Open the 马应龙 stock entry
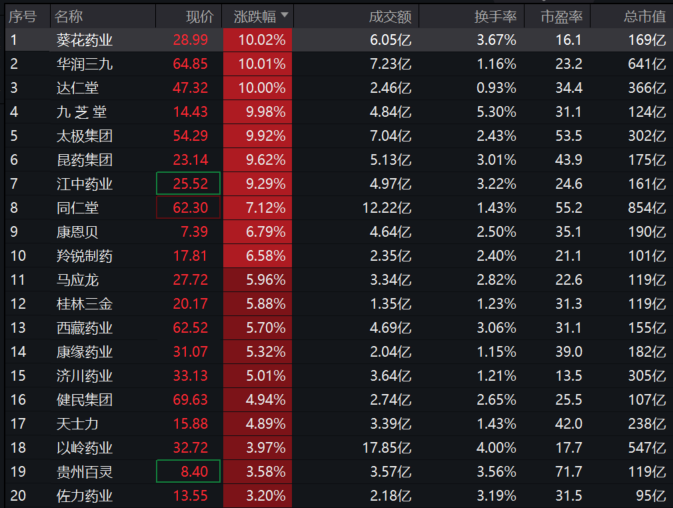This screenshot has height=508, width=673. click(x=78, y=280)
